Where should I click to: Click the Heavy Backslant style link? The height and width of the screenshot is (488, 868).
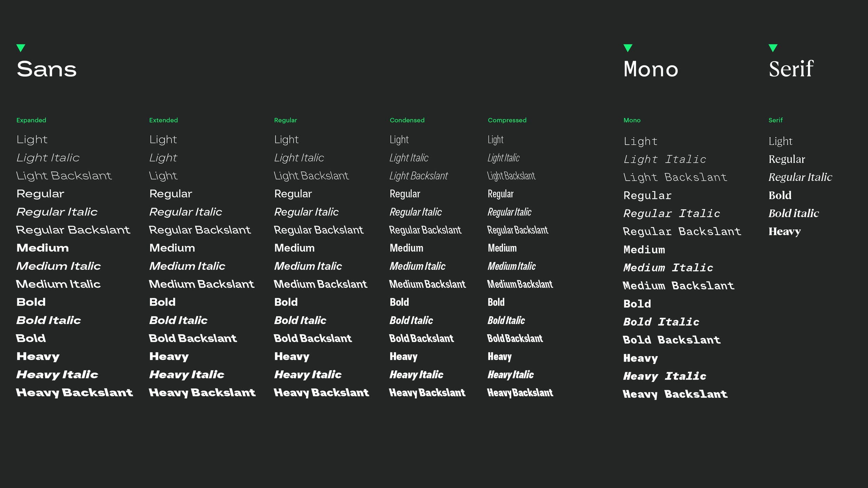[x=75, y=392]
